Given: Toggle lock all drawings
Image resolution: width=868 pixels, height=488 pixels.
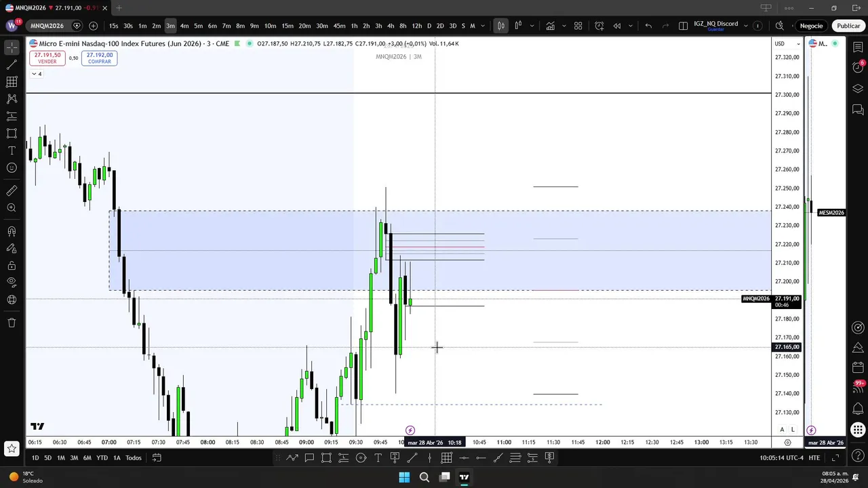Looking at the screenshot, I should tap(12, 266).
